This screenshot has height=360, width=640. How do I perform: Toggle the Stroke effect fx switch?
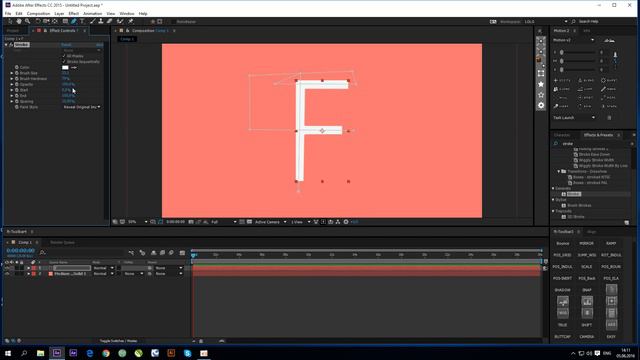[x=11, y=44]
